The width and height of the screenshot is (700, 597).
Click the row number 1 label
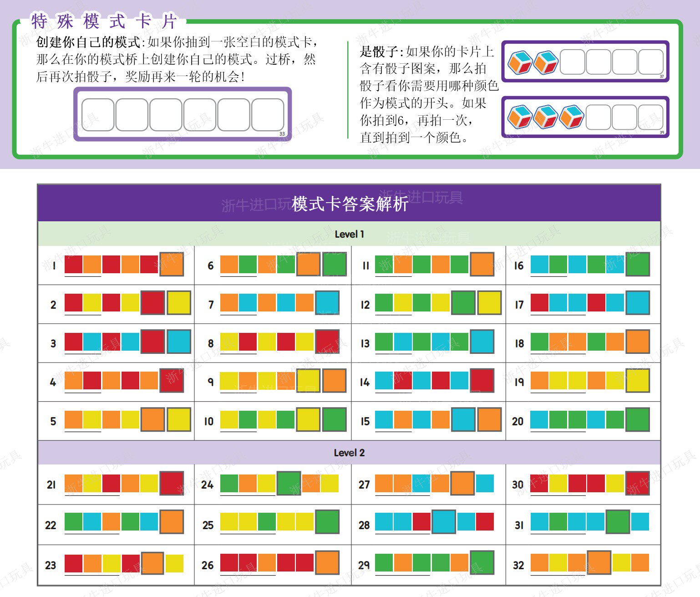(x=54, y=265)
